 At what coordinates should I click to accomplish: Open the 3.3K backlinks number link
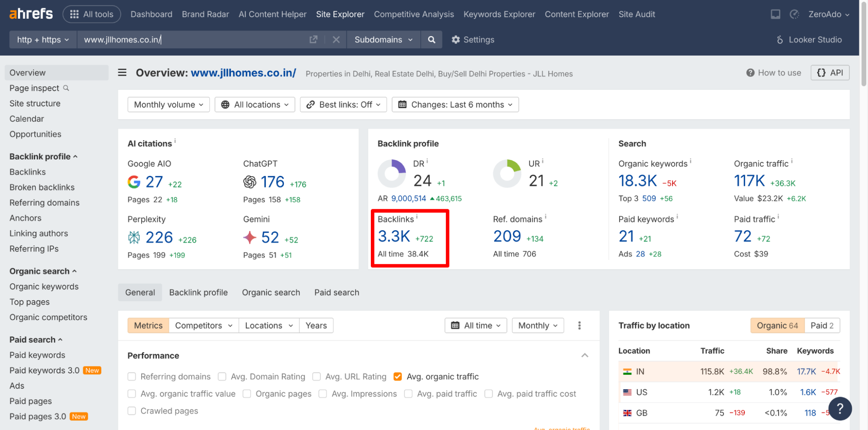coord(394,236)
